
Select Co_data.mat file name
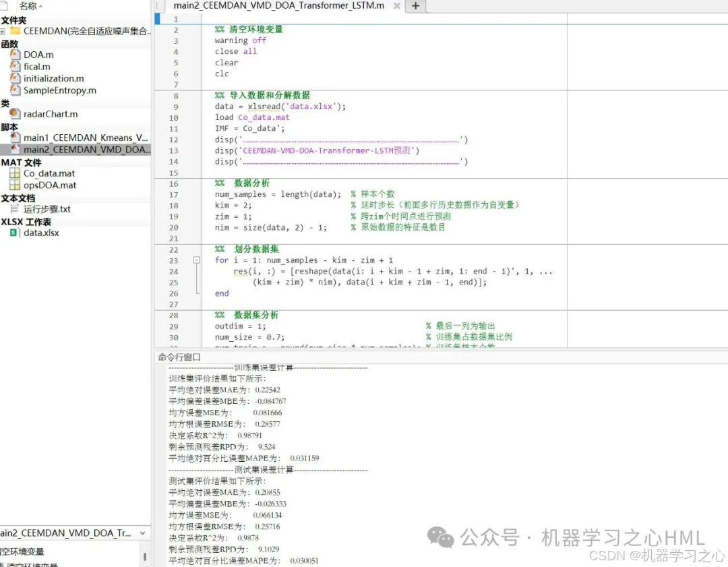[x=49, y=173]
